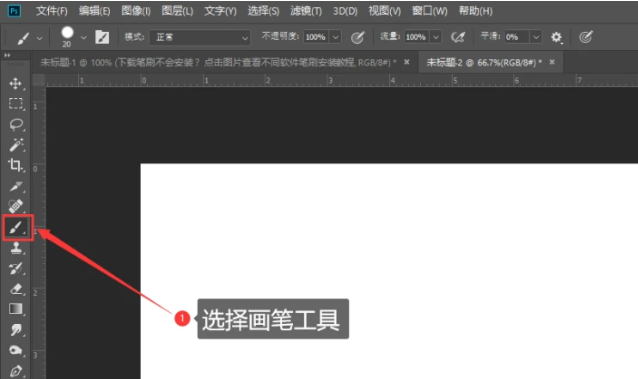
Task: Click the Photoshop Ps logo icon
Action: pos(14,11)
